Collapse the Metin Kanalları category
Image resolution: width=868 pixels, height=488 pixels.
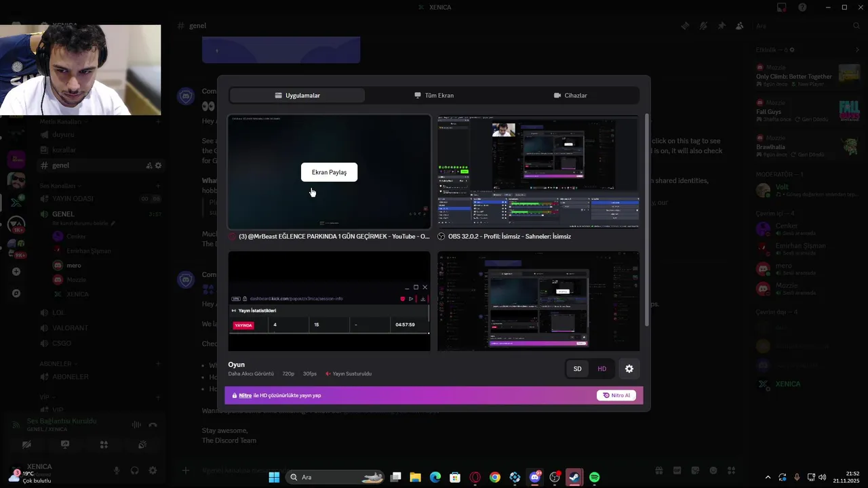click(x=63, y=122)
